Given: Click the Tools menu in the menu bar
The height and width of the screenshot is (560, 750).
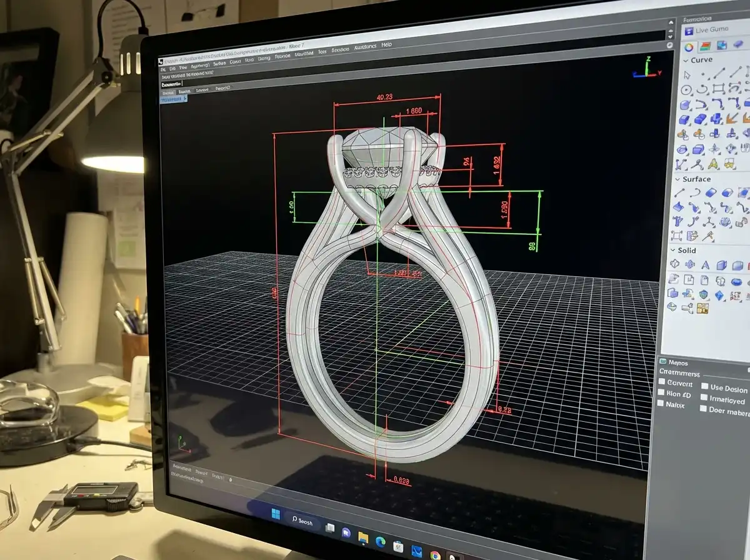Looking at the screenshot, I should pos(321,52).
